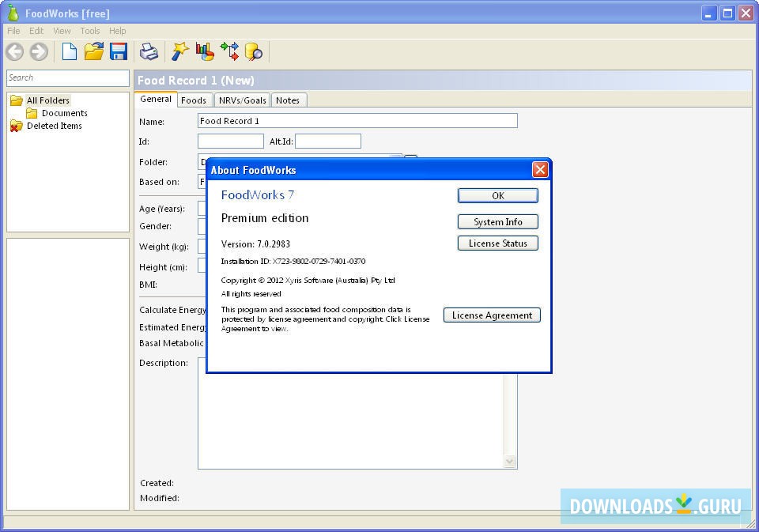Minimize the FoodWorks window
Screen dimensions: 759x532
708,13
